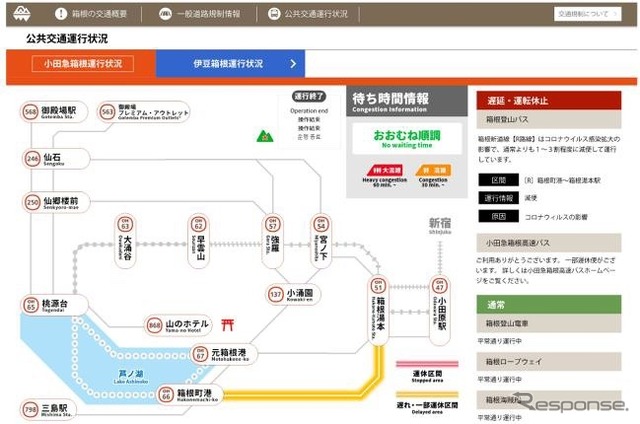The width and height of the screenshot is (640, 424).
Task: Click the green mountain icon on map
Action: (x=264, y=136)
